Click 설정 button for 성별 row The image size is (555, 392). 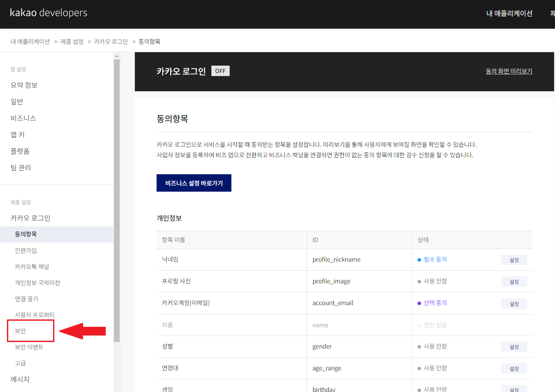(x=514, y=347)
